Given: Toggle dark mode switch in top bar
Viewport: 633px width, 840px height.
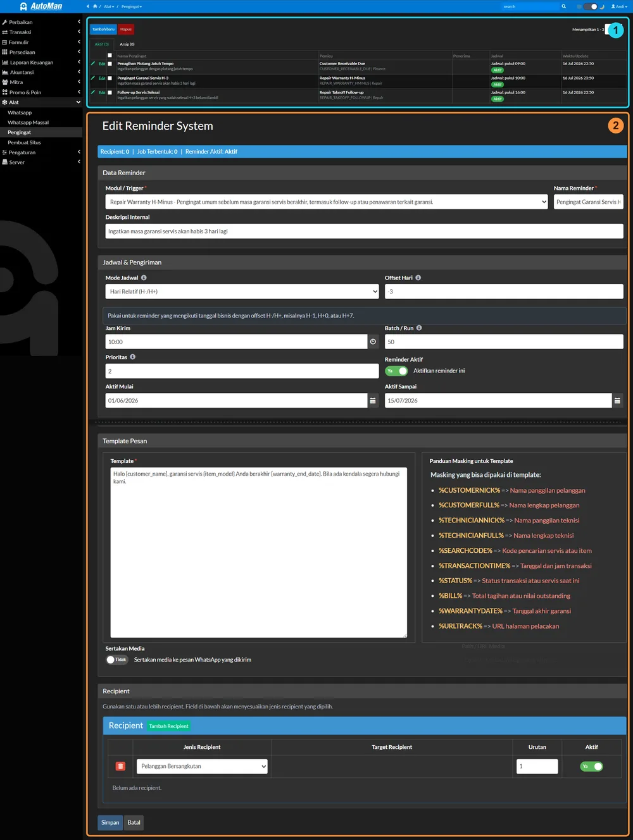Looking at the screenshot, I should point(591,6).
